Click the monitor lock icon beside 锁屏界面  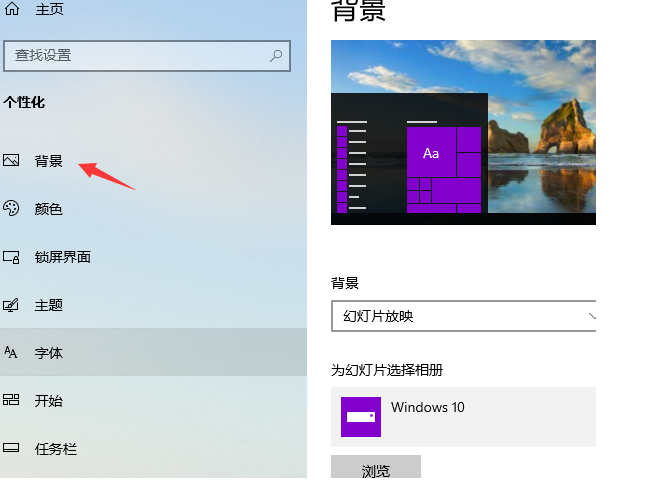[x=12, y=257]
